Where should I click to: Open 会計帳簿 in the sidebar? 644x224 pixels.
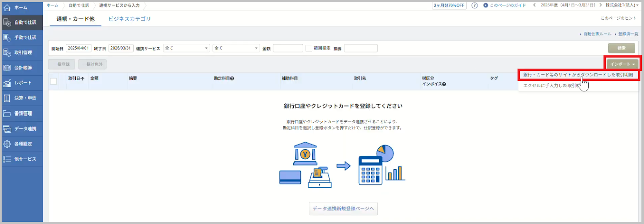tap(22, 67)
